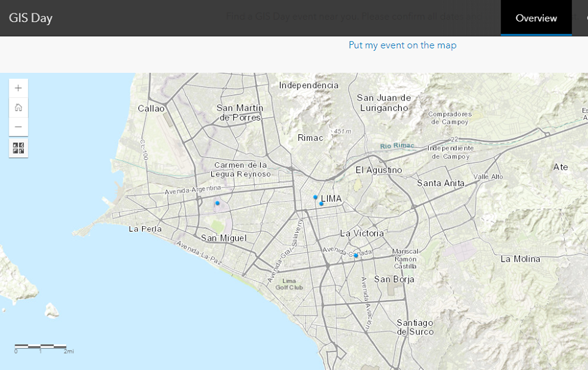The height and width of the screenshot is (370, 588).
Task: Reset map to home extent
Action: click(18, 108)
